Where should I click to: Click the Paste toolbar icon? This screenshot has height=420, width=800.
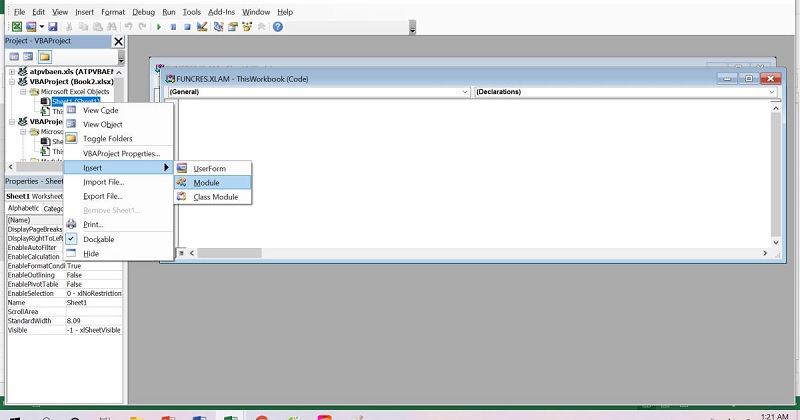coord(97,27)
